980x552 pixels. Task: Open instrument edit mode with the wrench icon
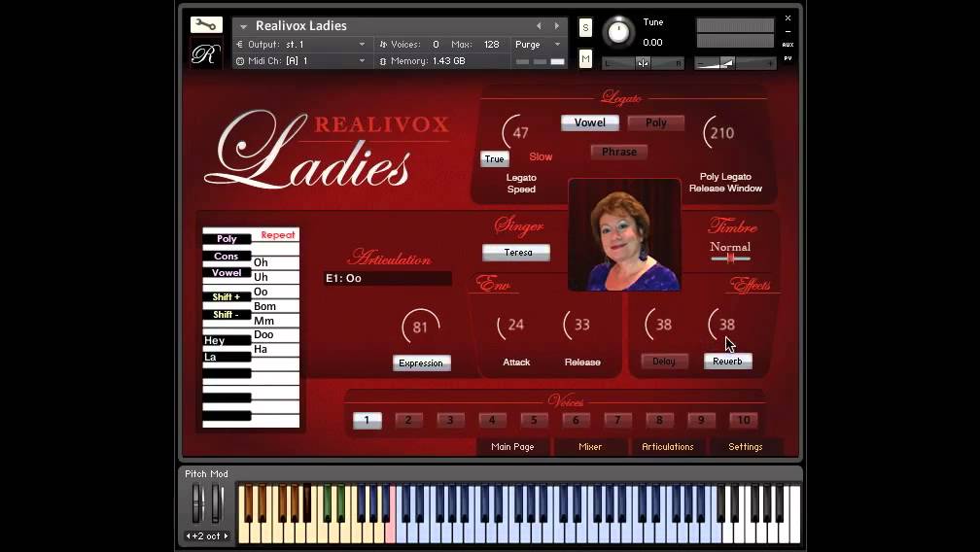pos(206,25)
